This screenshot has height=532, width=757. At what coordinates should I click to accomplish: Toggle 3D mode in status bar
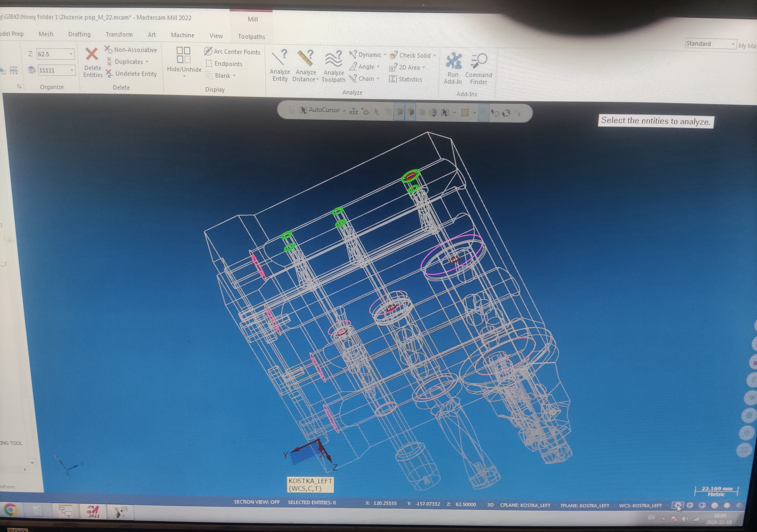[x=490, y=505]
